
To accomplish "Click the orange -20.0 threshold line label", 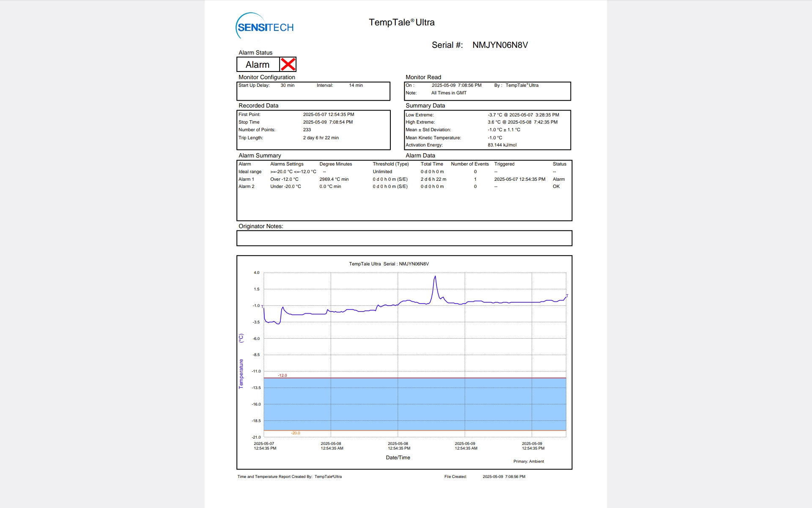I will [x=295, y=433].
